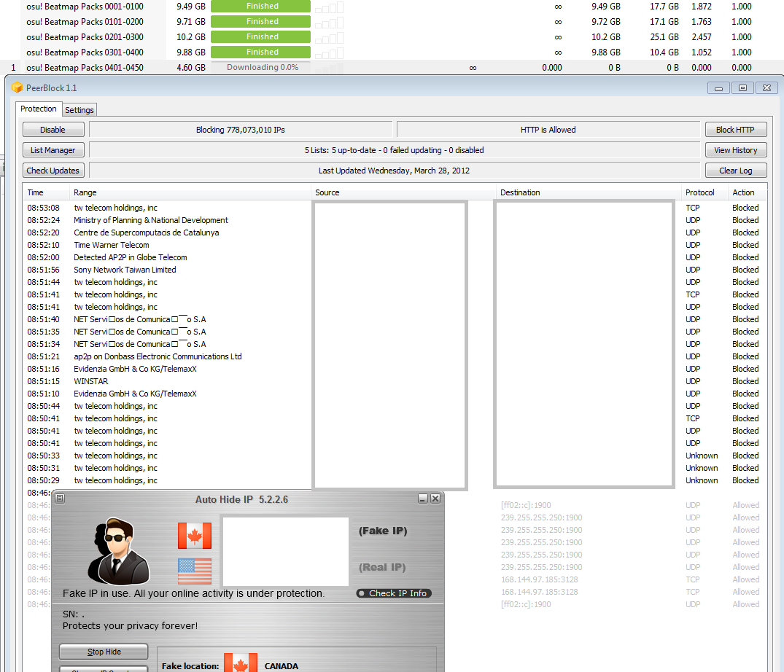Click the Block HTTP button
This screenshot has width=784, height=672.
tap(735, 130)
